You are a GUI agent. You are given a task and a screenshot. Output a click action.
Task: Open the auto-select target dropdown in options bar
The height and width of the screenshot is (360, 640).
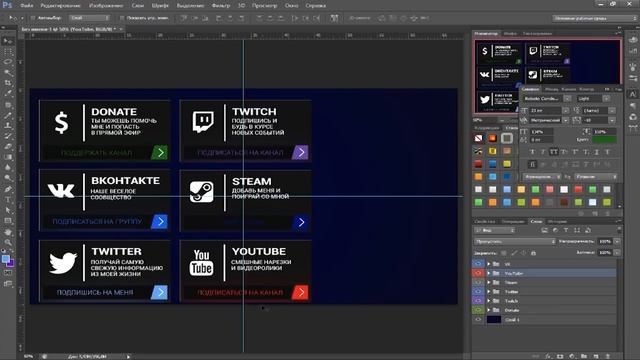pyautogui.click(x=89, y=18)
